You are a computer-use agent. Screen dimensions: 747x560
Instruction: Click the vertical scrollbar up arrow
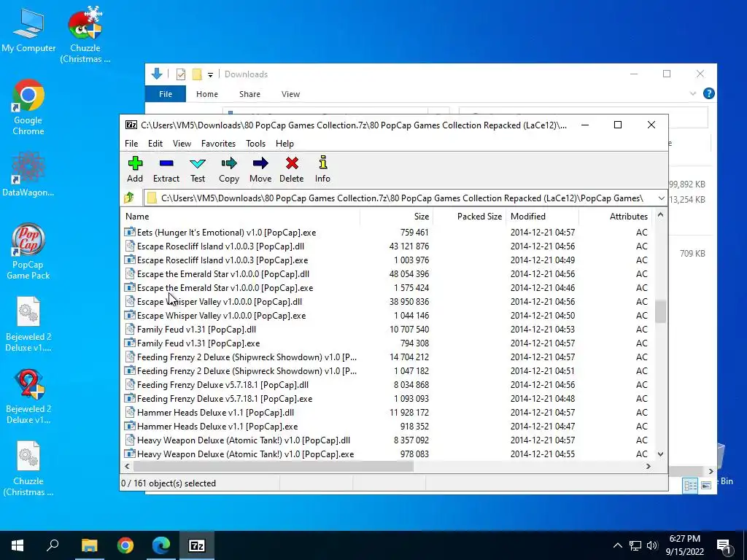[660, 215]
